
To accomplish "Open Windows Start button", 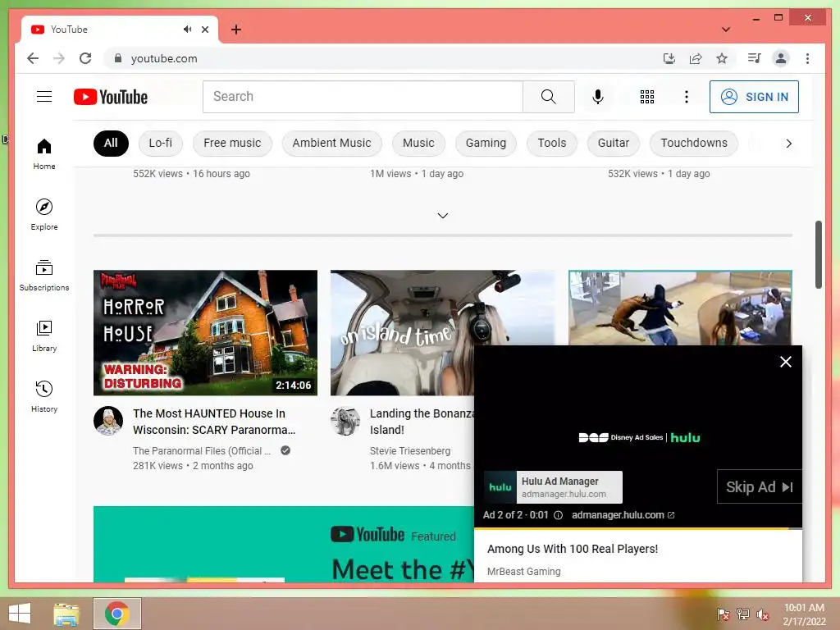I will 20,614.
